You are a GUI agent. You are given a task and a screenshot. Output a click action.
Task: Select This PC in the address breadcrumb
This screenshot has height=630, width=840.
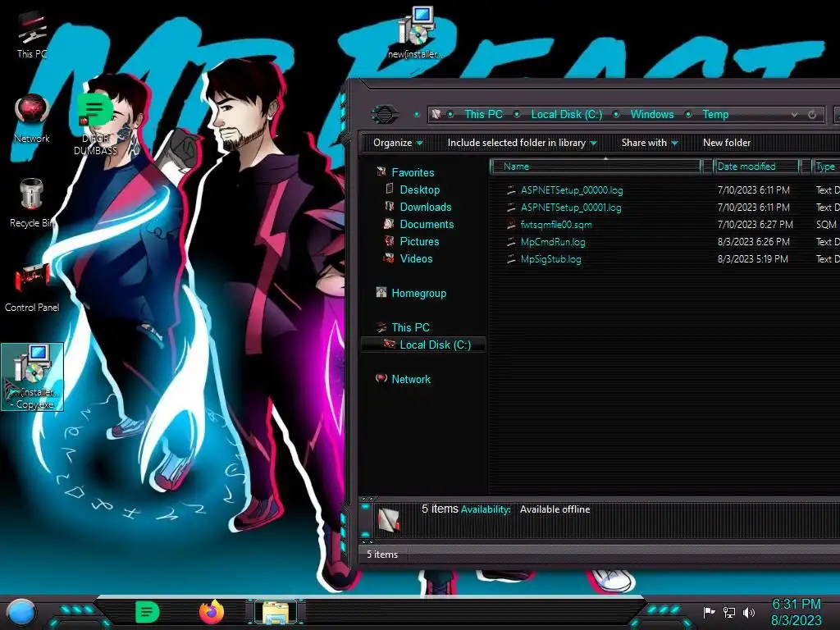[x=483, y=114]
